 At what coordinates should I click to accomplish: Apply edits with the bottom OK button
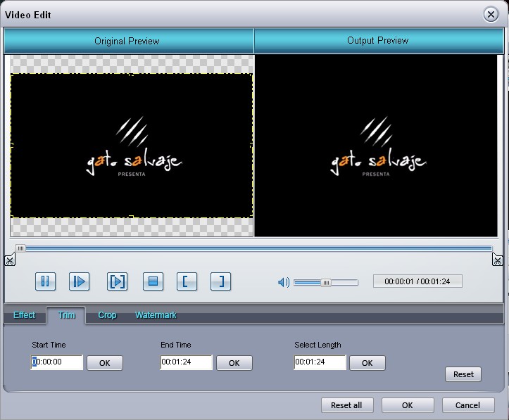tap(408, 405)
